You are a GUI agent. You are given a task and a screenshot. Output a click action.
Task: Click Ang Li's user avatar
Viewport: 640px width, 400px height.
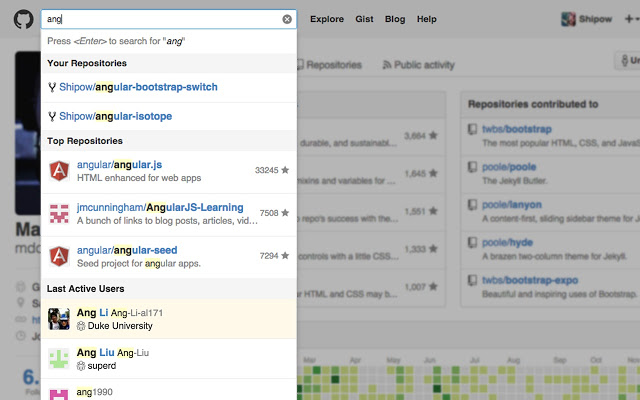(x=59, y=319)
